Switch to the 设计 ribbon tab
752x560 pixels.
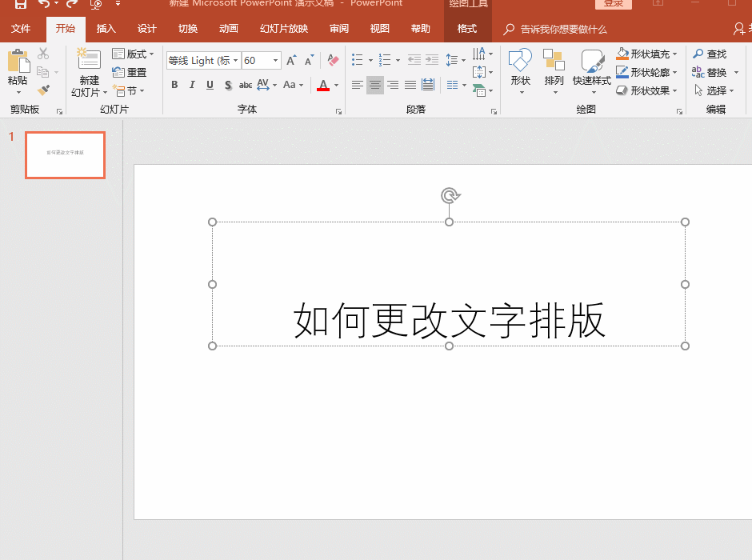coord(146,28)
